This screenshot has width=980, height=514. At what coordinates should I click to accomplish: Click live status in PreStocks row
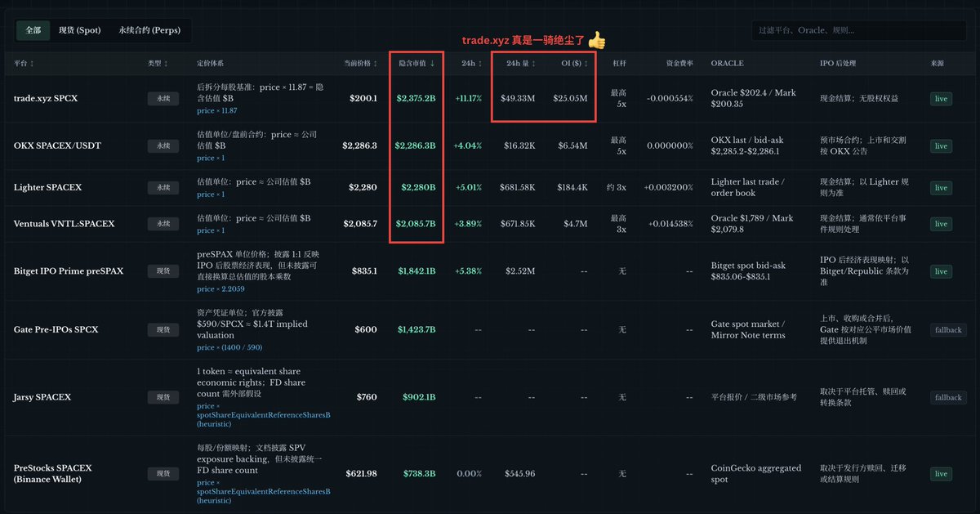(941, 474)
